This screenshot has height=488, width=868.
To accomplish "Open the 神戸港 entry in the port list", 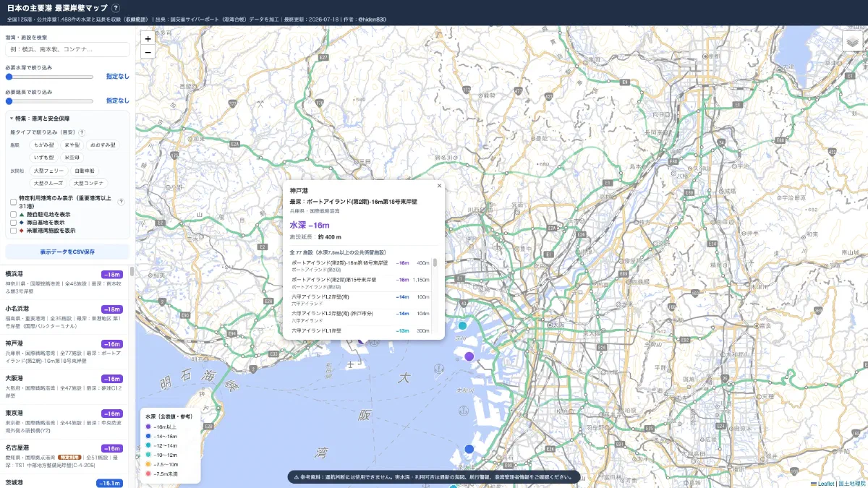I will click(x=65, y=352).
